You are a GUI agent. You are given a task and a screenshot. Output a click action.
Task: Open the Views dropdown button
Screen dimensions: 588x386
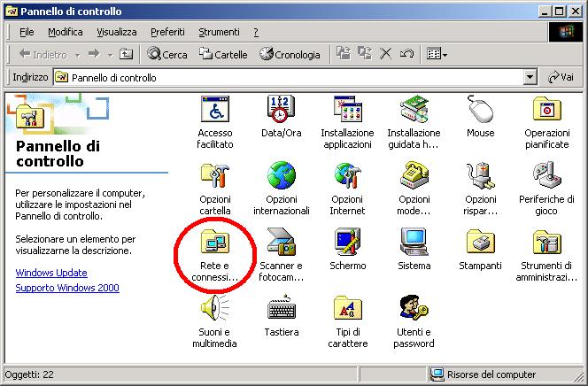pos(437,54)
